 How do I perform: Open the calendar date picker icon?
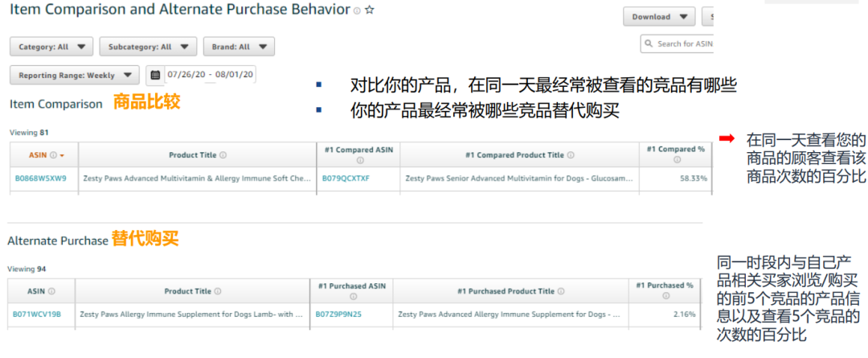(x=156, y=75)
